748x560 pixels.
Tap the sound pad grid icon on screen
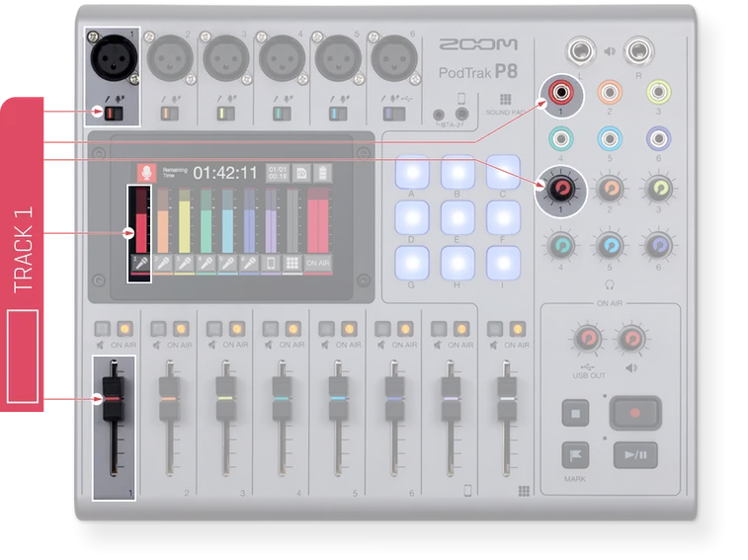tap(292, 263)
